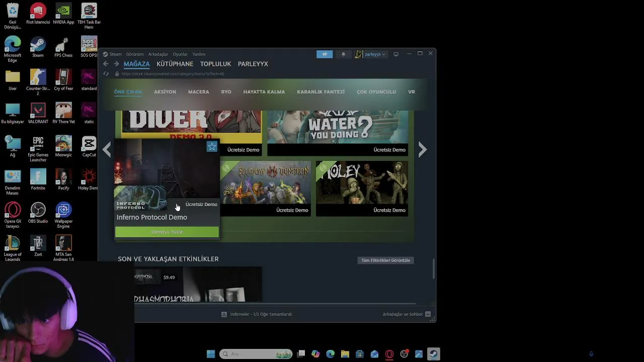644x362 pixels.
Task: Open Outlook mail from the taskbar
Action: pos(374,354)
